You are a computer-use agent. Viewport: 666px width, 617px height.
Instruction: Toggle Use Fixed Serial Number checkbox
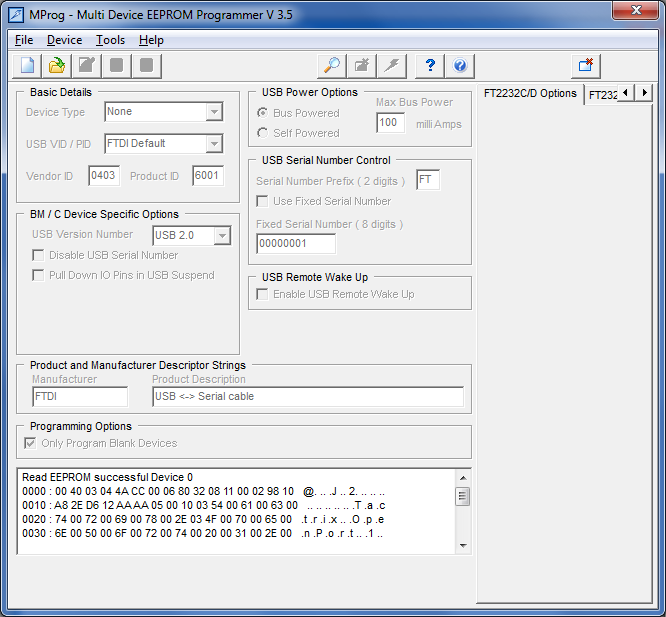click(x=263, y=201)
